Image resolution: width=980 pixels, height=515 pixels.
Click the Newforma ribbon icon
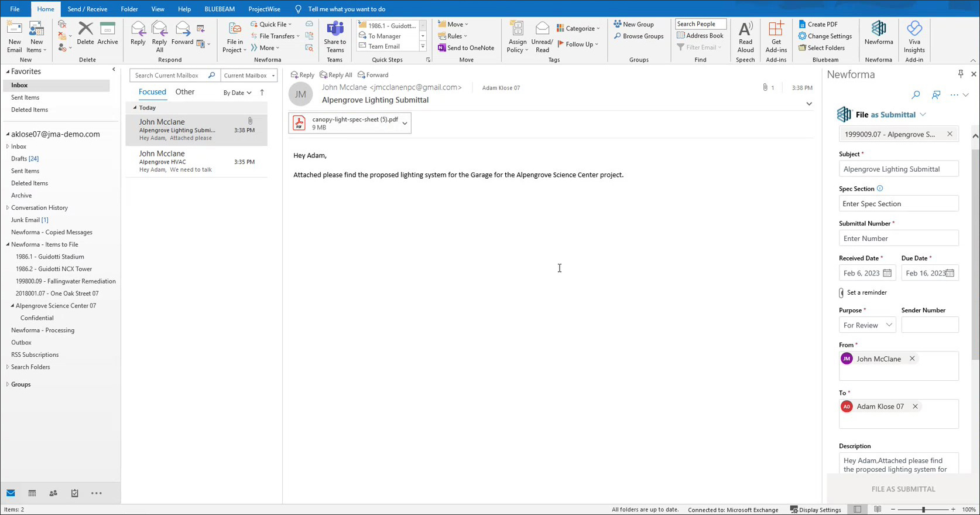(x=879, y=33)
